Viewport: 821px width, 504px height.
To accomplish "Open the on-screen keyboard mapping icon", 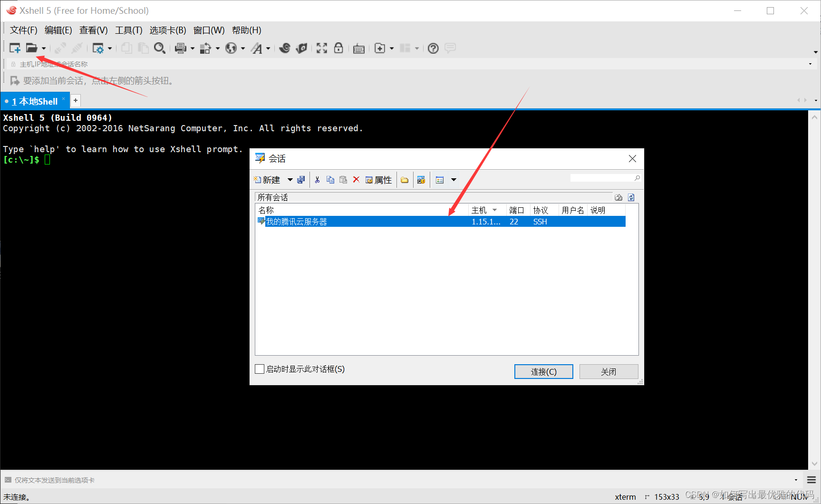I will click(x=359, y=48).
